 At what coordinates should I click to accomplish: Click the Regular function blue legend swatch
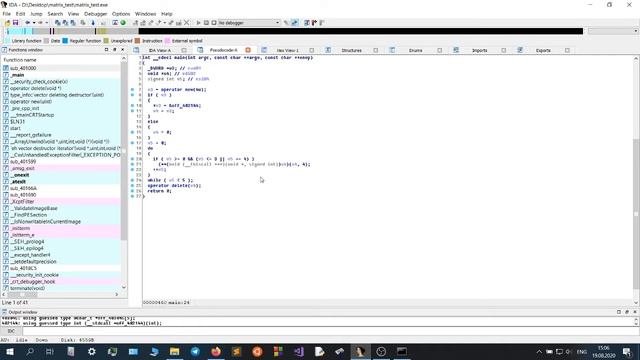[x=65, y=41]
